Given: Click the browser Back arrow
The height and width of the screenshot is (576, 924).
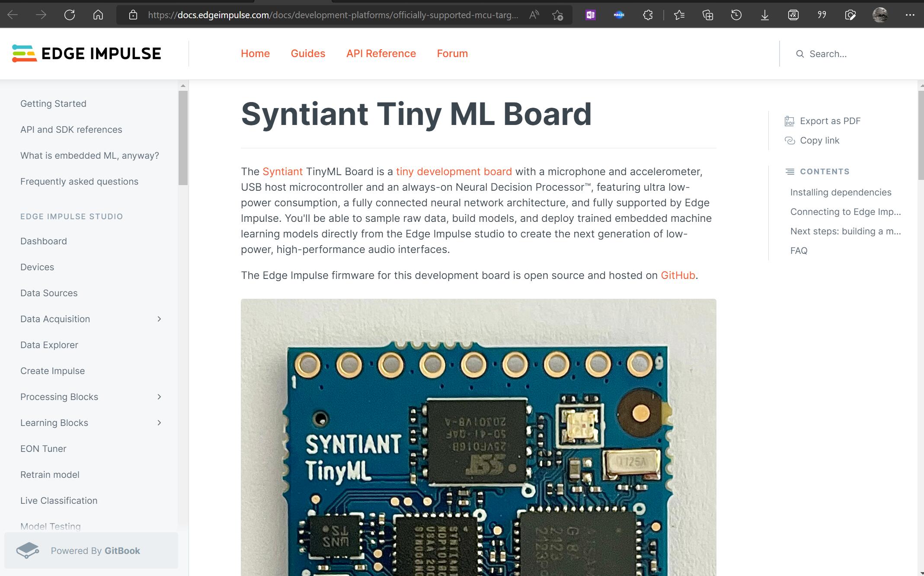Looking at the screenshot, I should tap(13, 15).
